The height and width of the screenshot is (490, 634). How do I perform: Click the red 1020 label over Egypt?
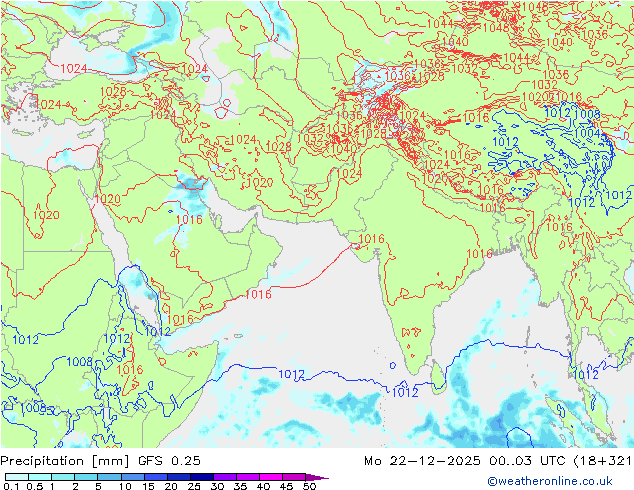46,215
